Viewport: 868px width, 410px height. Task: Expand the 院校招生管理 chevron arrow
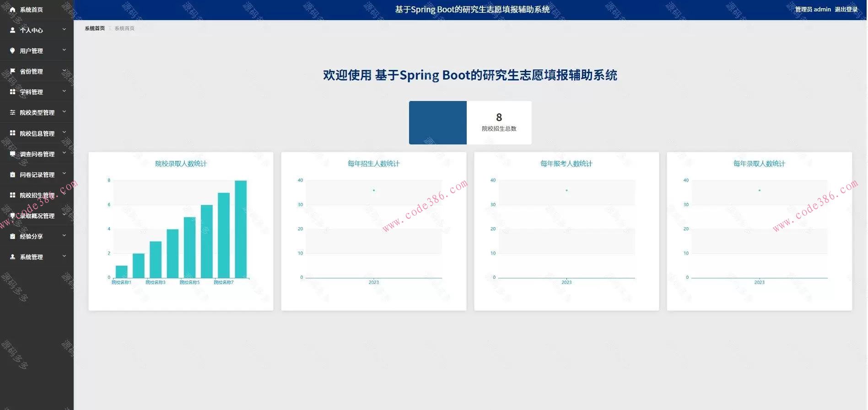64,195
